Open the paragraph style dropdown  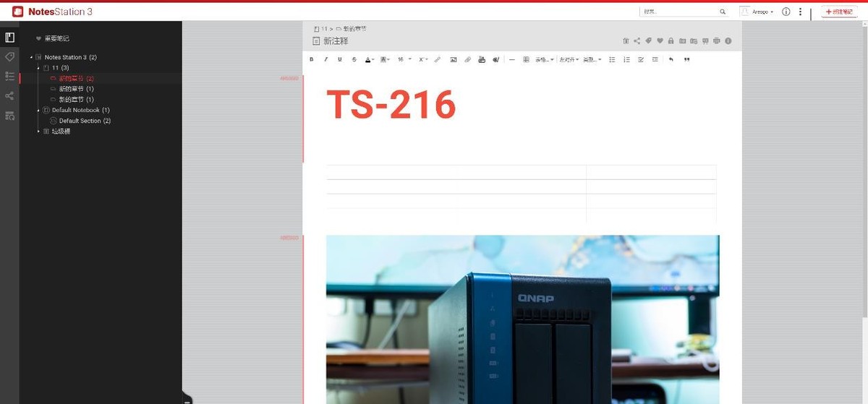592,59
